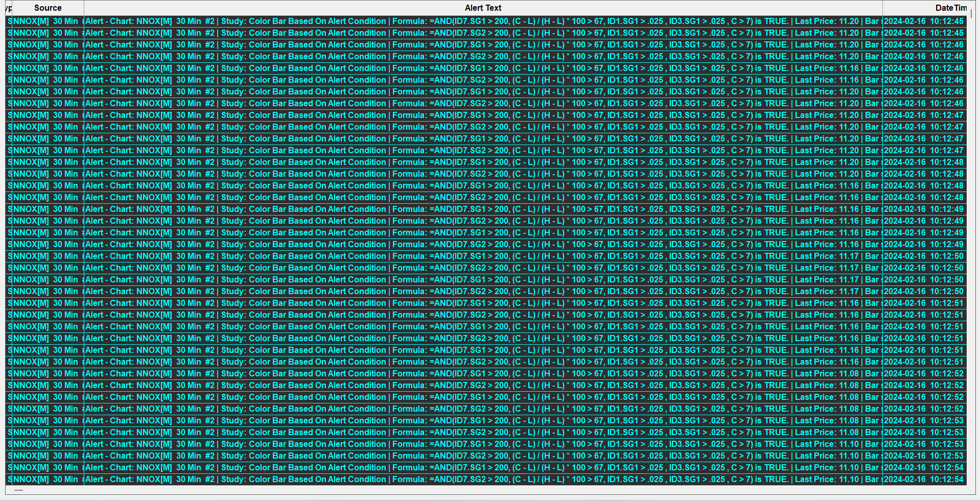
Task: Select ID7.SG2 alert, Last Price 11.08, at 10:12:53
Action: 486,432
